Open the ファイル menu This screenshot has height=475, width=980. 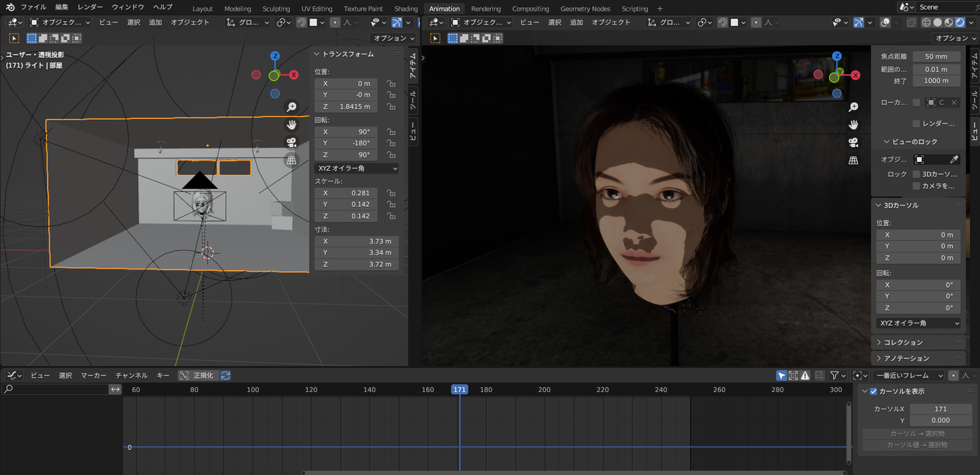(x=33, y=7)
